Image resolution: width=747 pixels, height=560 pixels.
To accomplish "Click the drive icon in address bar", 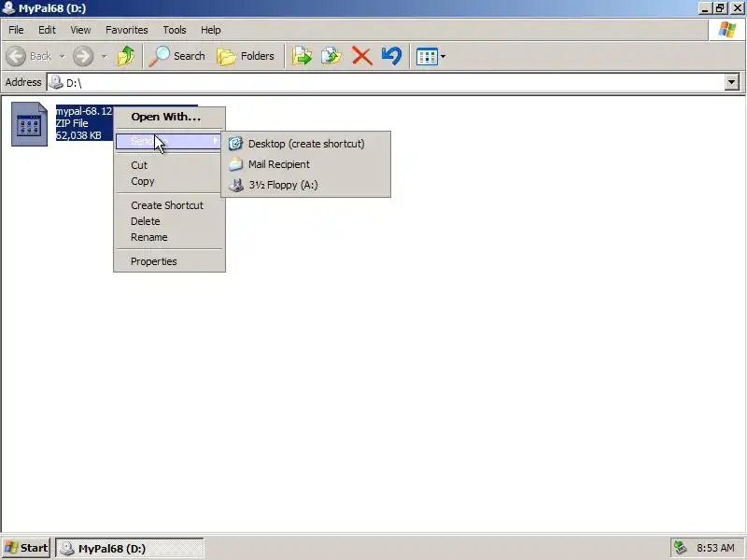I will tap(56, 82).
